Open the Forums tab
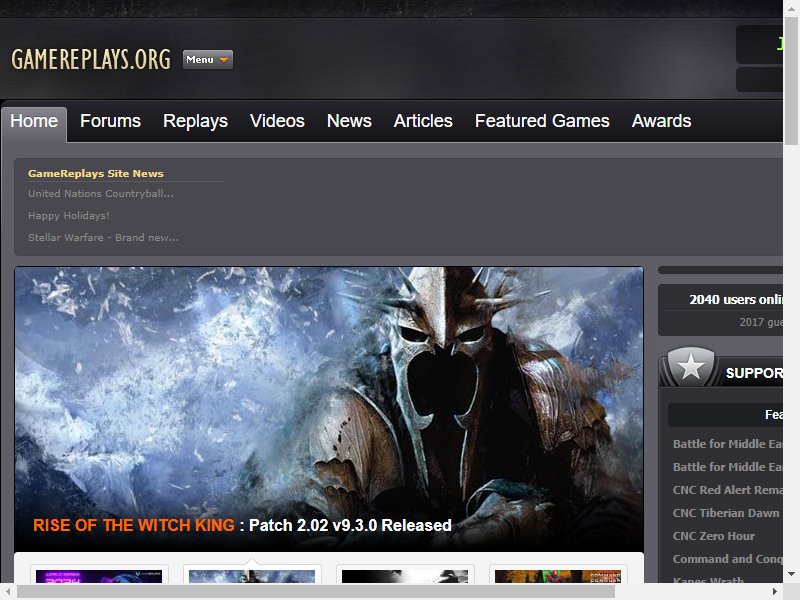The image size is (800, 600). pos(110,121)
